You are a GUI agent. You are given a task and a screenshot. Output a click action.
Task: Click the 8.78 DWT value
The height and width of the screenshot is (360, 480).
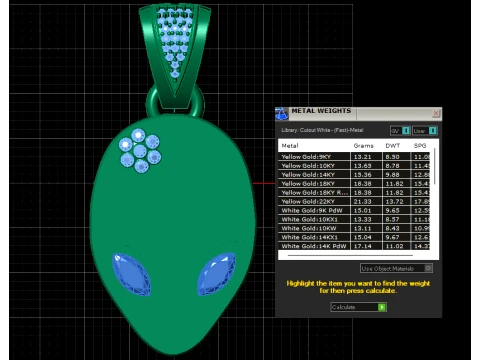(x=392, y=166)
